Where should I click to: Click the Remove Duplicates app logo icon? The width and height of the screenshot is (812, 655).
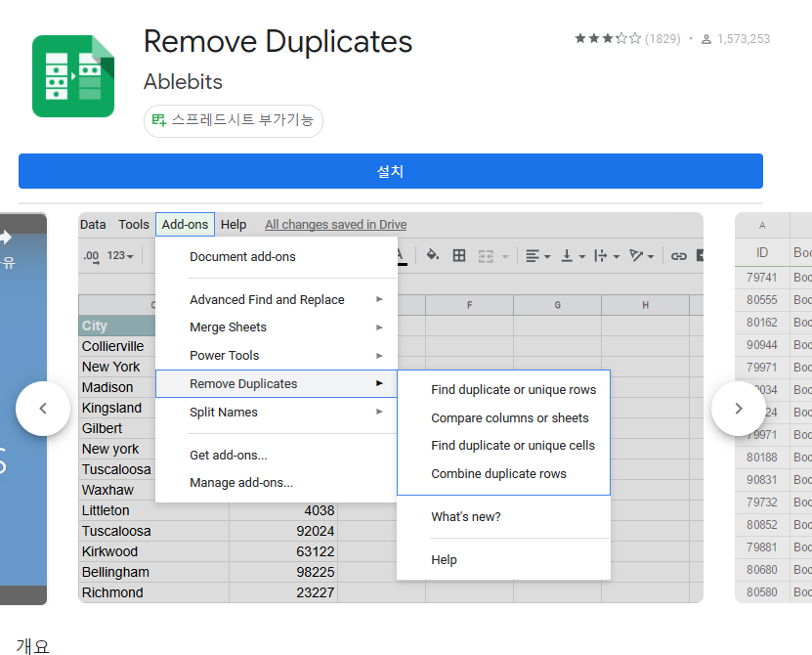73,76
